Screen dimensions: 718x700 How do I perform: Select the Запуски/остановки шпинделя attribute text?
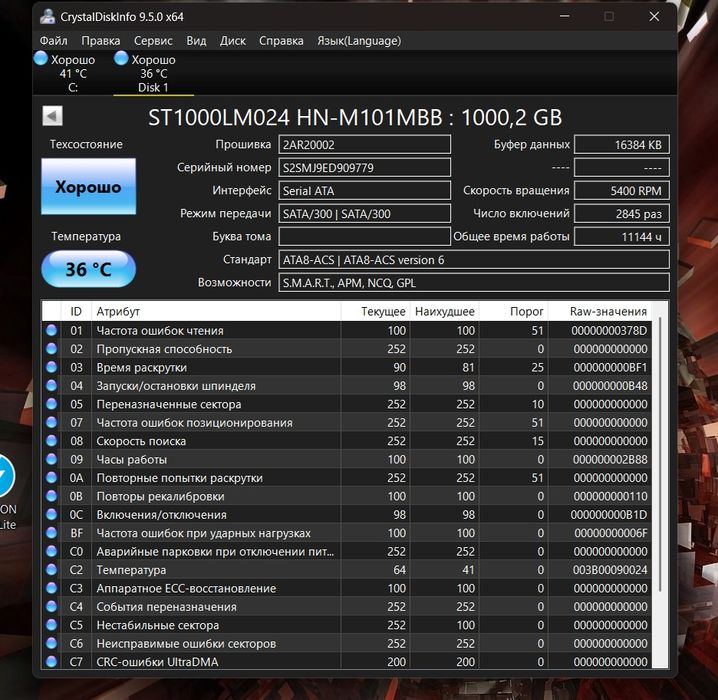tap(176, 385)
